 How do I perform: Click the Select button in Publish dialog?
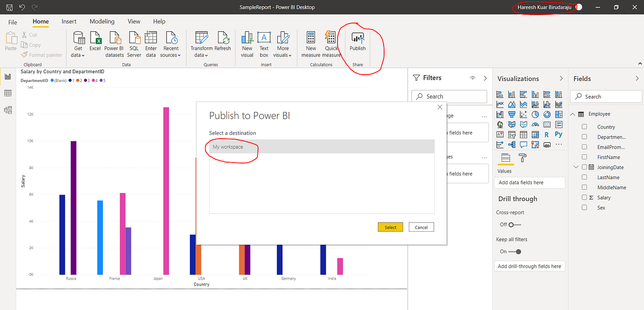[x=390, y=227]
